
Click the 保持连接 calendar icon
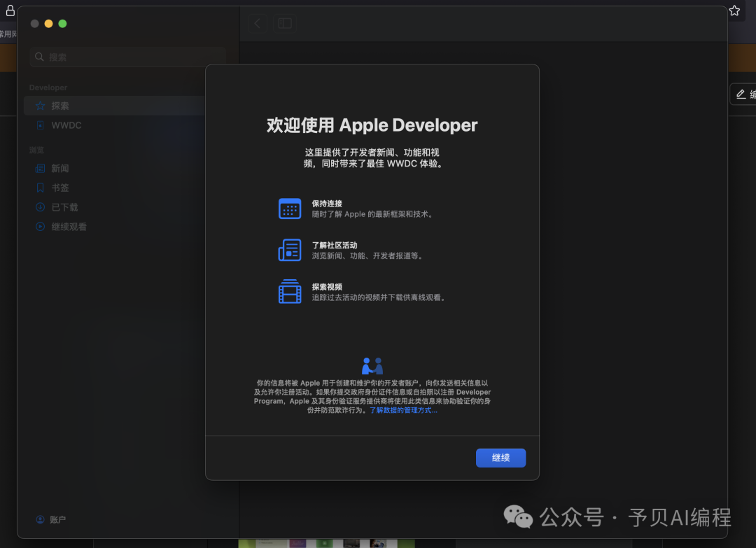point(290,209)
